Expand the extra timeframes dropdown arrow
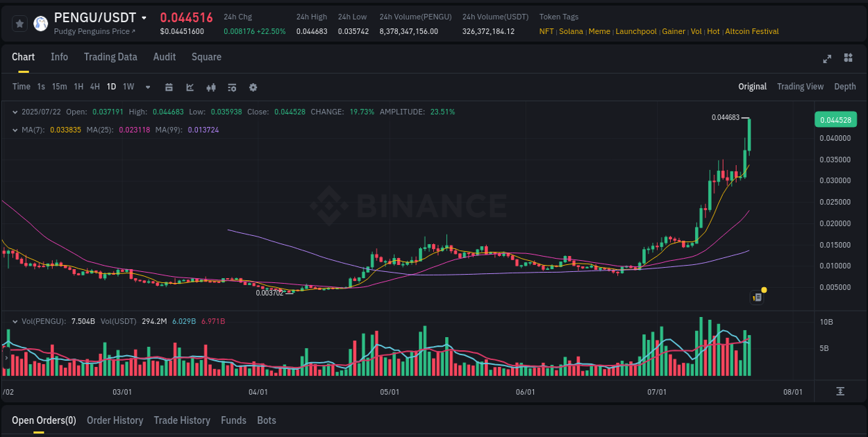Screen dimensions: 868x437 pos(147,87)
